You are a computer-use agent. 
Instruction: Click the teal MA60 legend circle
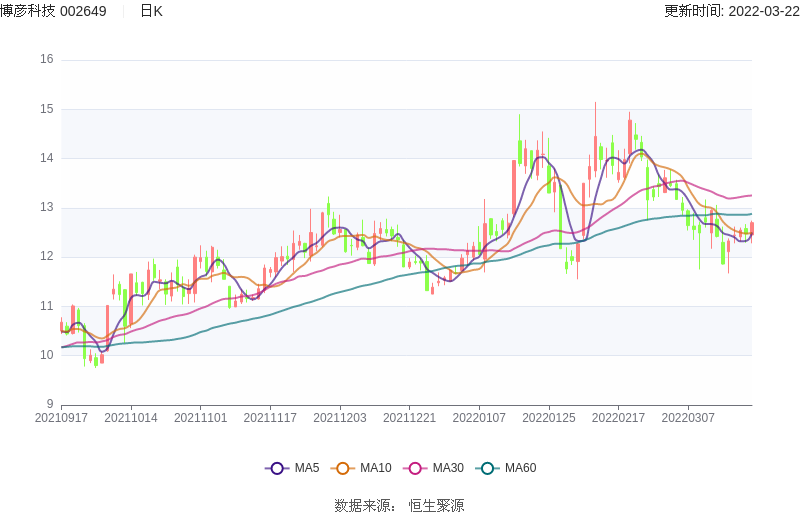487,468
